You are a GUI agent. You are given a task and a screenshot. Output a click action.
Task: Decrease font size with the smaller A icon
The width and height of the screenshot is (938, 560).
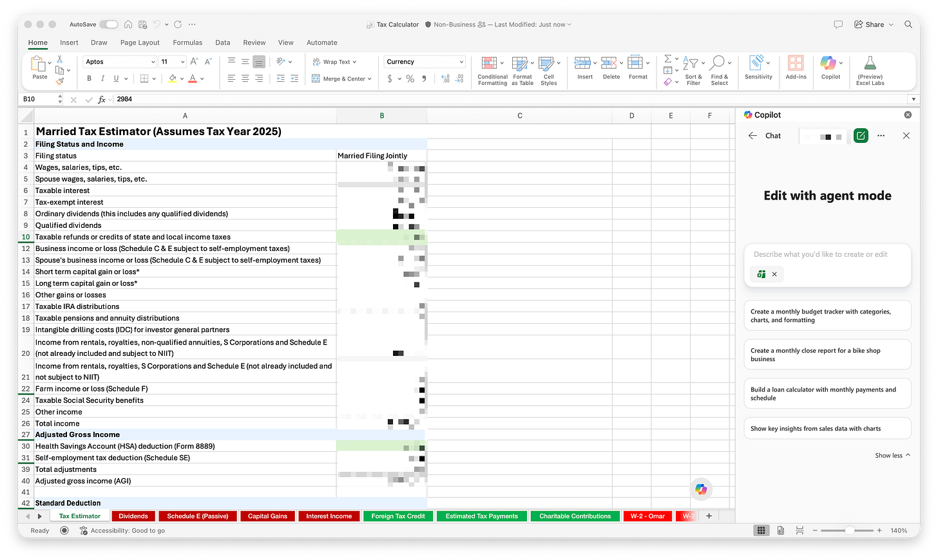pos(208,62)
